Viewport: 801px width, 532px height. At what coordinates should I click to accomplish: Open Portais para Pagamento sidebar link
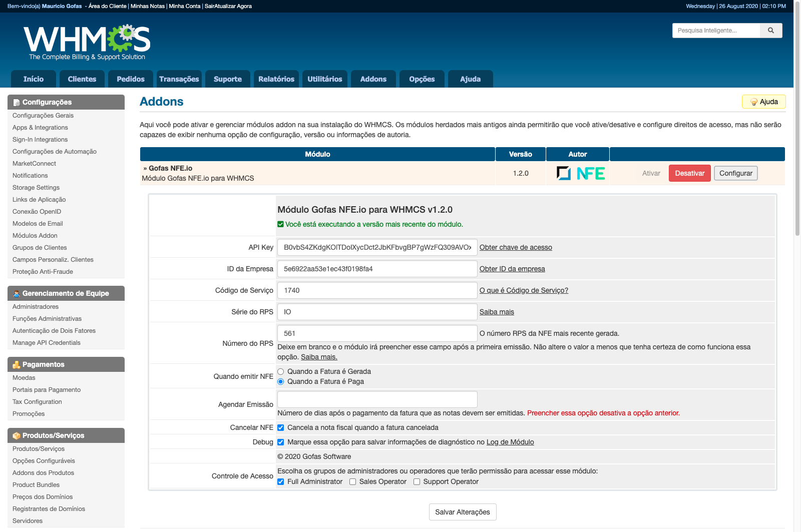47,390
